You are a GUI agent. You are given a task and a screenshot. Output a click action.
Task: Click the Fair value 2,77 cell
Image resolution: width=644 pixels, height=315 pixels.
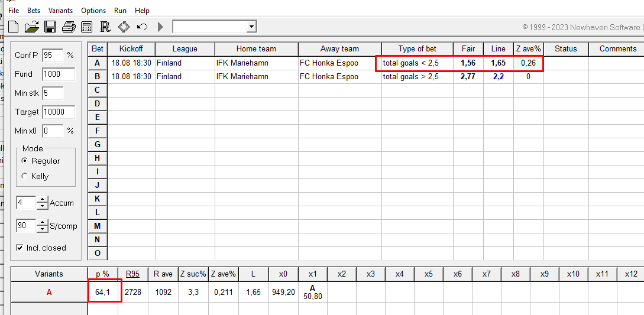[x=468, y=77]
